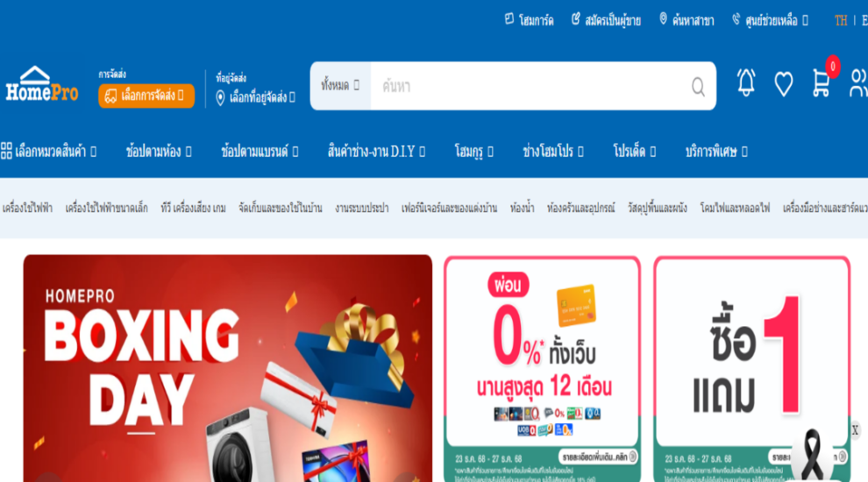This screenshot has width=868, height=482.
Task: Open the ช้อปตามแบรนด์ menu
Action: (x=260, y=151)
